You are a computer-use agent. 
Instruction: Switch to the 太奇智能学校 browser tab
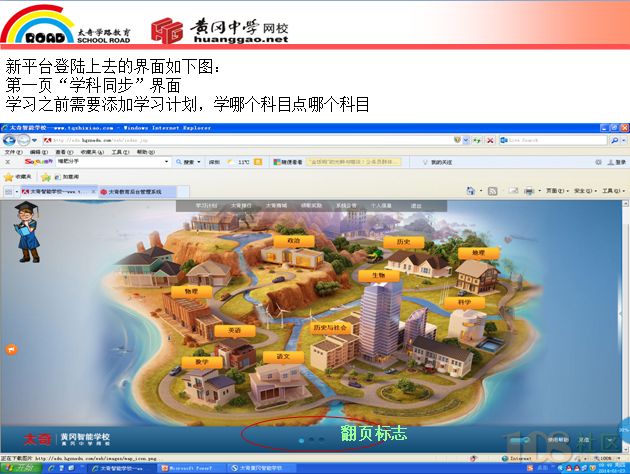coord(58,192)
